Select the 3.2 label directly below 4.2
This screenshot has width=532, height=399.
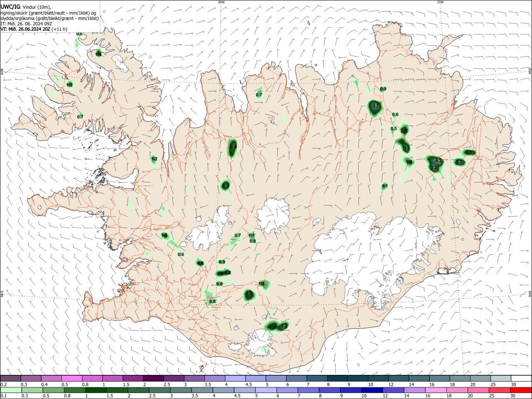(x=434, y=168)
